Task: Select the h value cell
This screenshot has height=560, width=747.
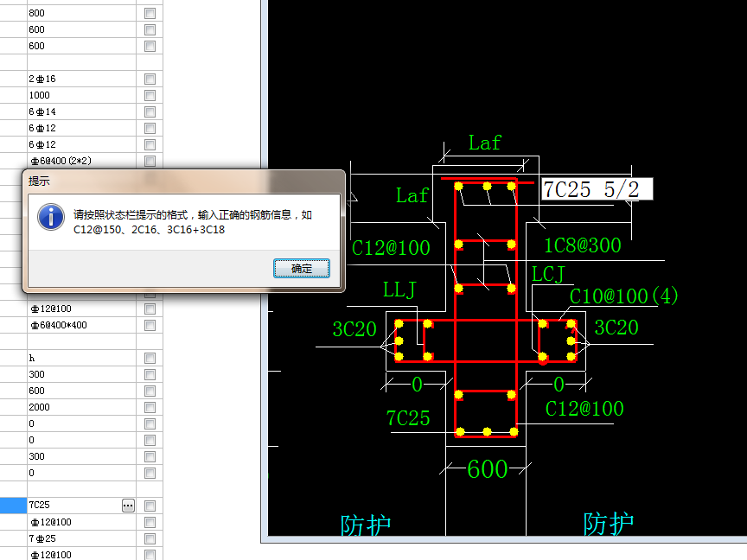Action: [81, 358]
